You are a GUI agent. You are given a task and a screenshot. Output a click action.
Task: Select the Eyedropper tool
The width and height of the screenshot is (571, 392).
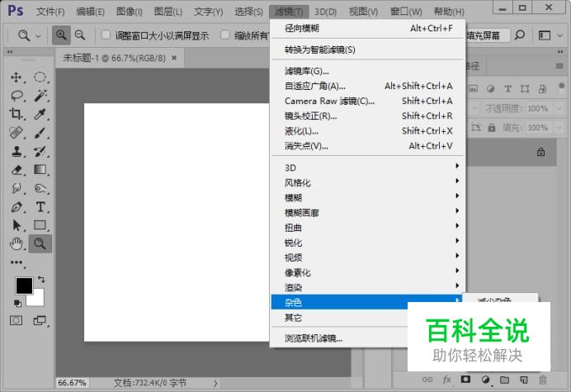(40, 114)
